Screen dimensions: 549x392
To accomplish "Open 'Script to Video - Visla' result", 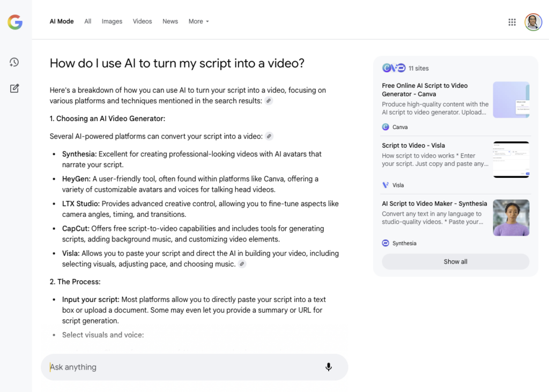I will [x=413, y=146].
